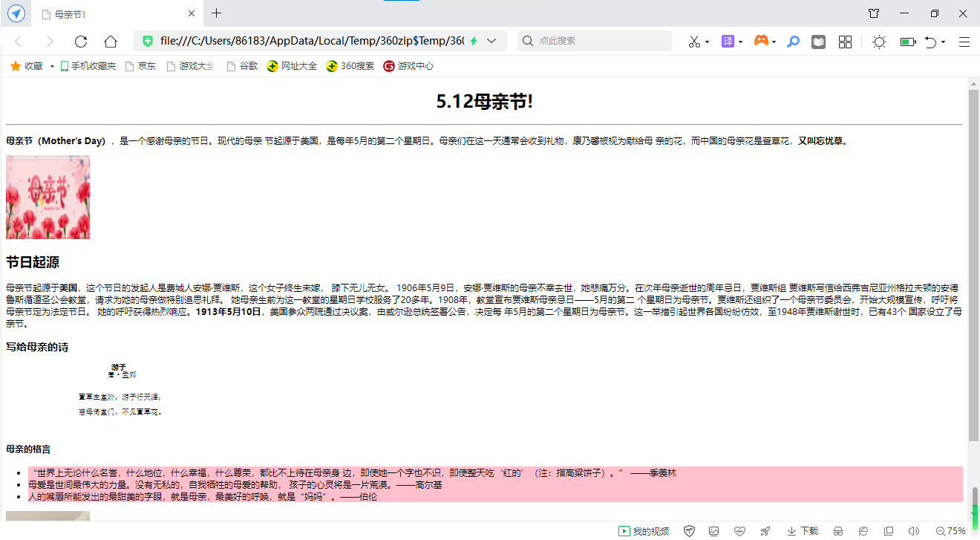Click the 点此搜索 search input field
The image size is (980, 540).
601,41
